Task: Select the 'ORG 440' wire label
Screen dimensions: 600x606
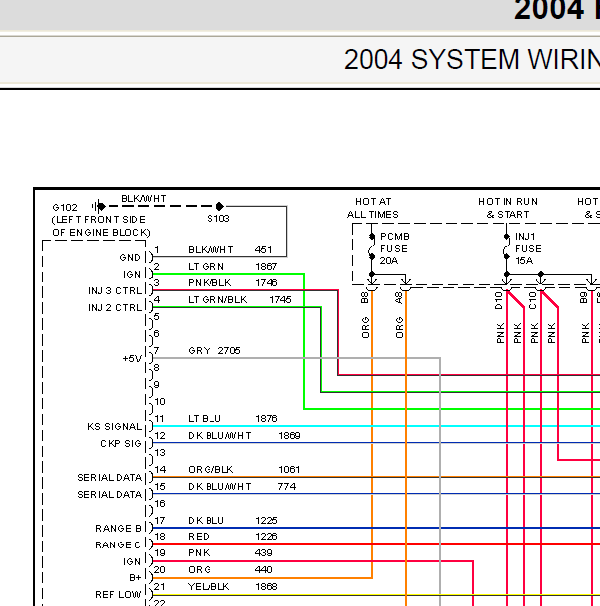Action: click(230, 570)
